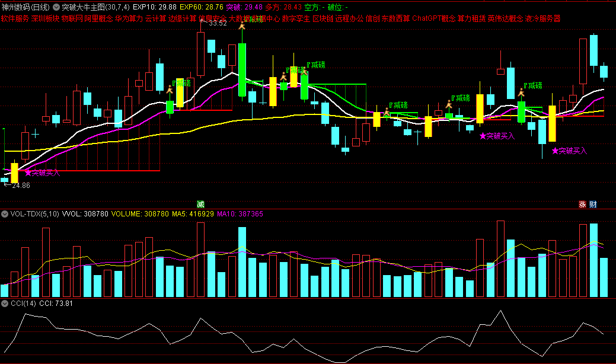Click the 多方: 28.43 value
Viewport: 616px width, 364px height.
point(283,7)
